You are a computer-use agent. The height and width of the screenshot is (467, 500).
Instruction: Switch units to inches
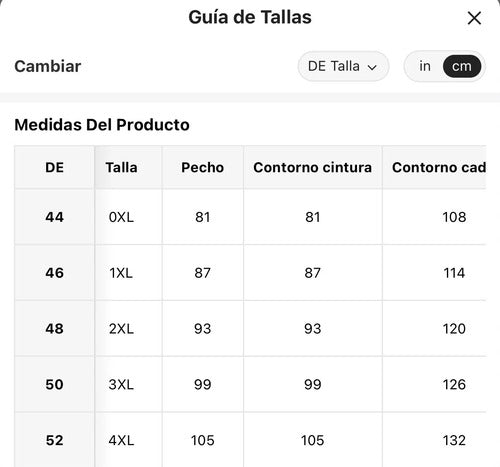[x=425, y=66]
